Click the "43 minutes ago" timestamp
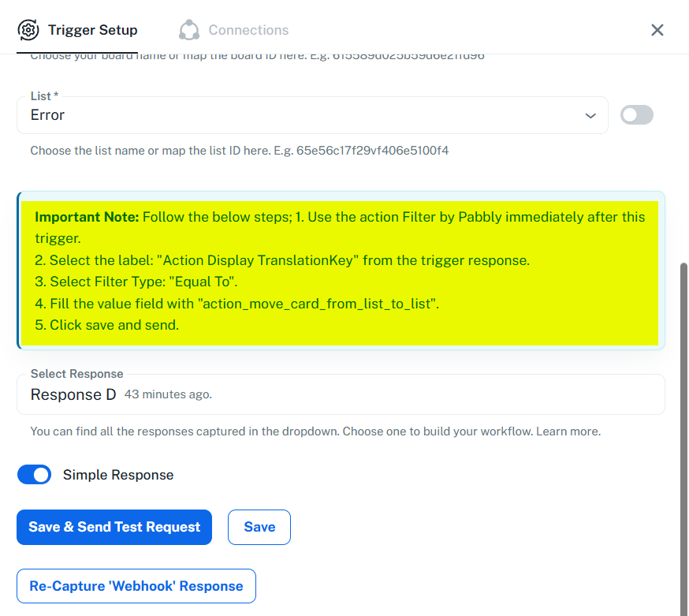Screen dimensions: 689x616 click(x=168, y=394)
